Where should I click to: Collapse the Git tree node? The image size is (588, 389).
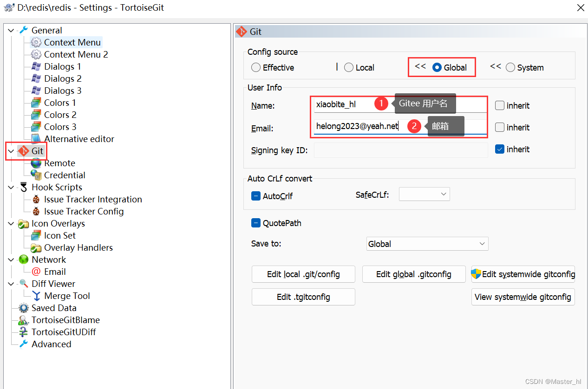tap(11, 151)
